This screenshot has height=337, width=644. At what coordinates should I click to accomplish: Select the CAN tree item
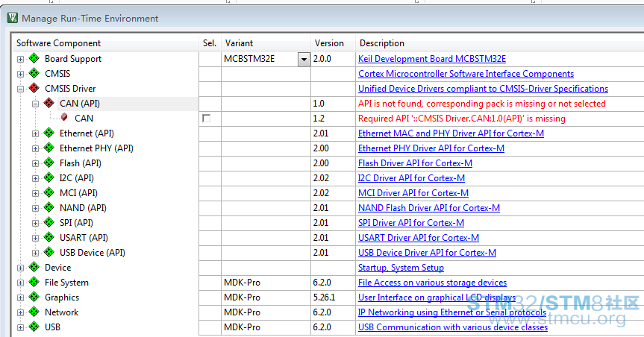[84, 119]
